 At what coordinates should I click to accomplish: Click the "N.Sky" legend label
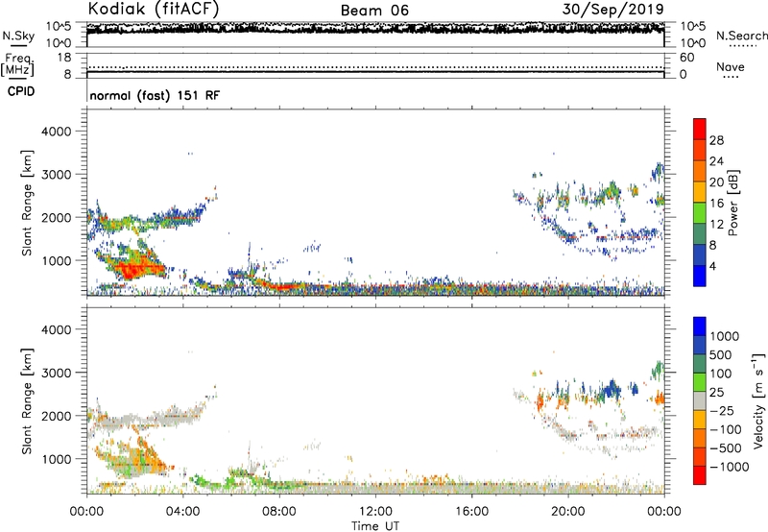tap(18, 36)
